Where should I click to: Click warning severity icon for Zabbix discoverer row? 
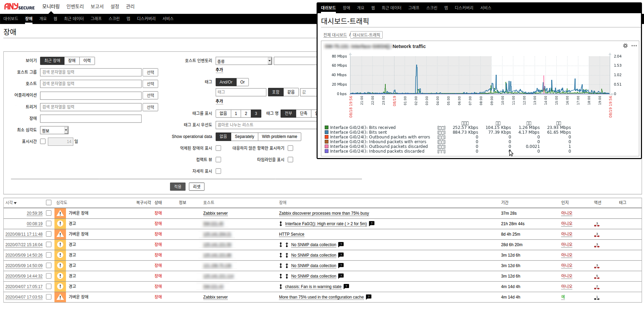coord(60,213)
